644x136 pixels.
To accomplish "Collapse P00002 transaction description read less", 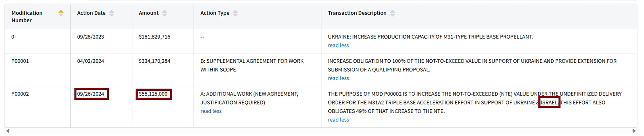I will (338, 120).
